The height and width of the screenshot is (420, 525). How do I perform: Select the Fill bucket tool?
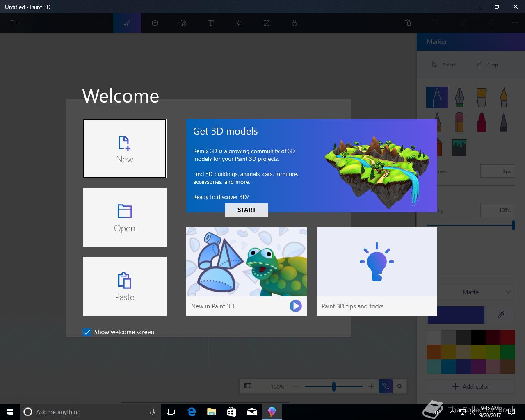point(459,146)
